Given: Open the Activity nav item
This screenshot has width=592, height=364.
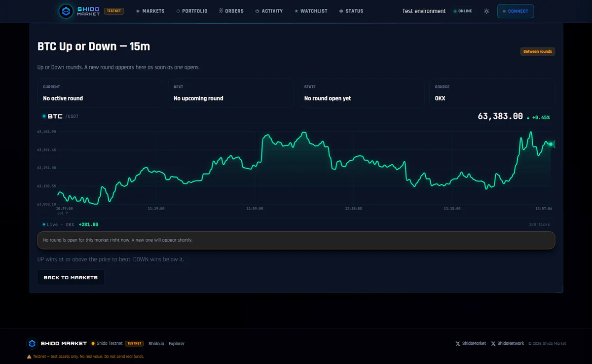Looking at the screenshot, I should (269, 11).
